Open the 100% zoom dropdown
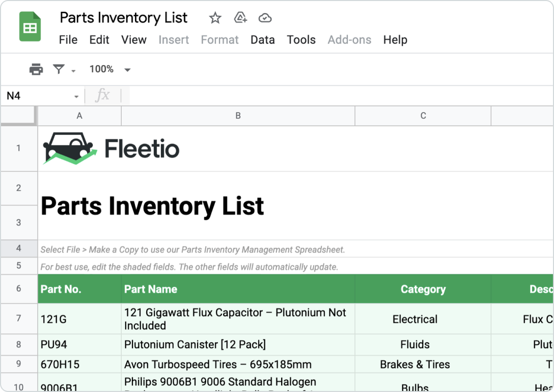 (110, 69)
